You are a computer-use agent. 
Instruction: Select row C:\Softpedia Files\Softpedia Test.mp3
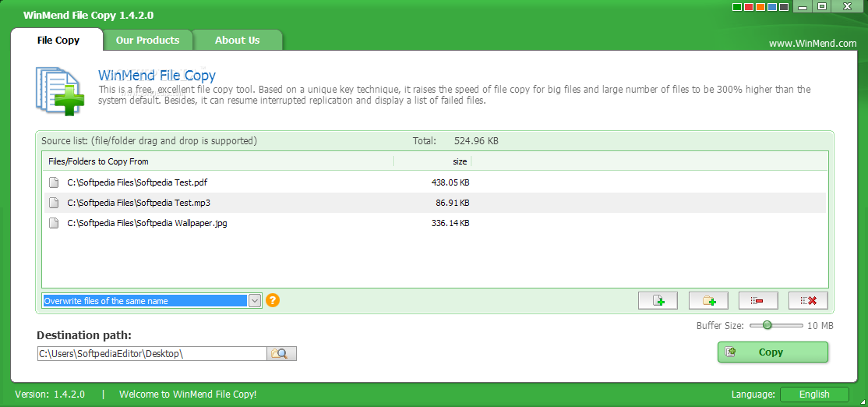tap(435, 203)
